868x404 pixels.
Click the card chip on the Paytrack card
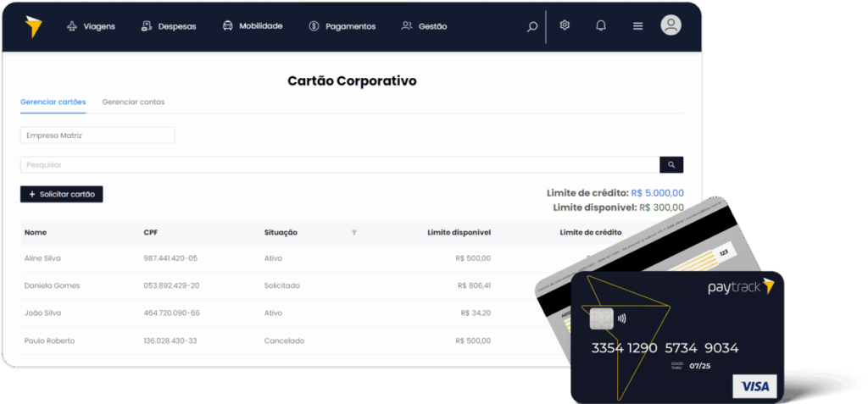pos(602,318)
